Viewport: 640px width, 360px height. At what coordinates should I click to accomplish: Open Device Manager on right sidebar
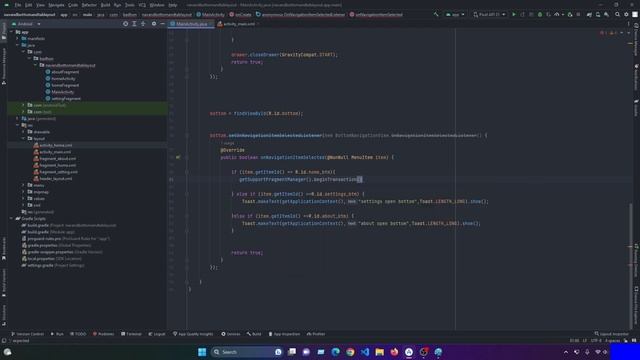[x=636, y=40]
